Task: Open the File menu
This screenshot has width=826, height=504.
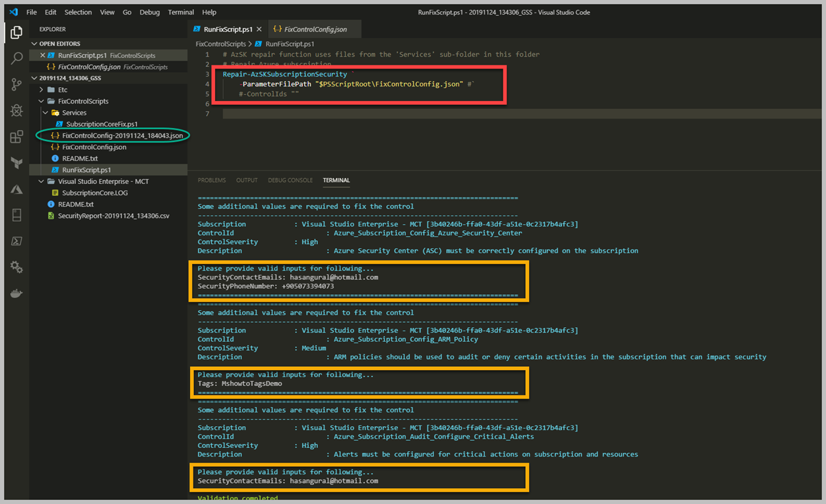Action: tap(32, 12)
